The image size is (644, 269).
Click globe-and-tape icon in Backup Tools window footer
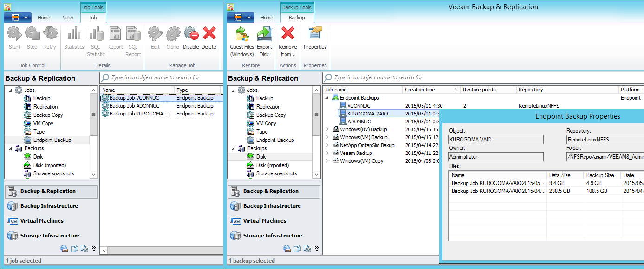pyautogui.click(x=287, y=249)
